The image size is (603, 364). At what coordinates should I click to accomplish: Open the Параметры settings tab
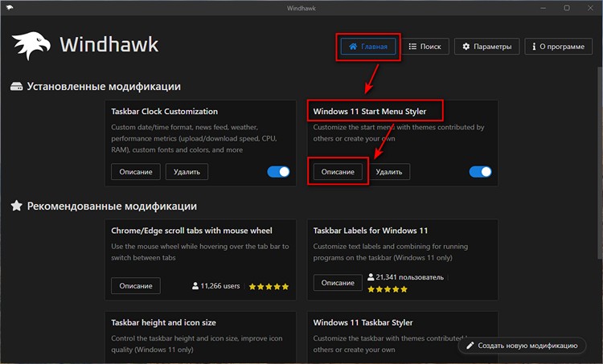click(x=487, y=47)
